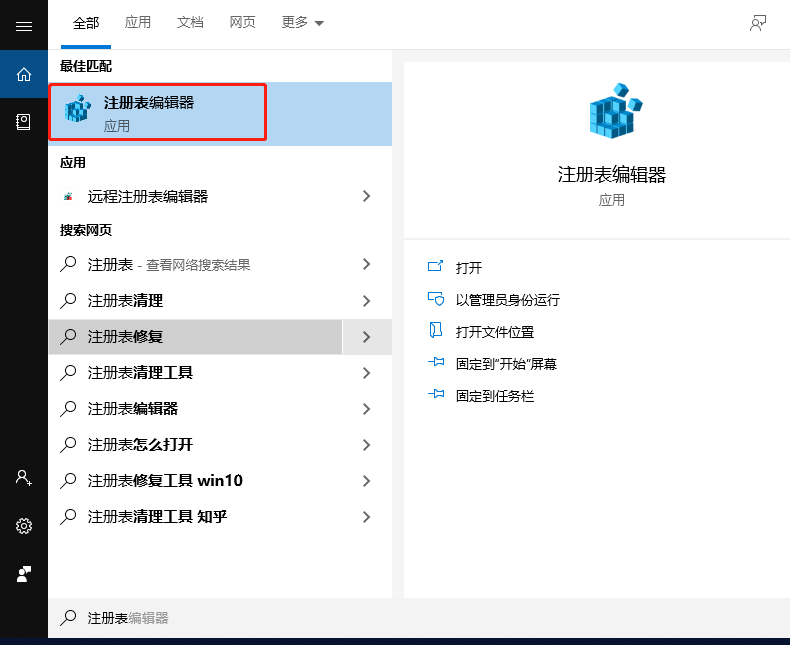The height and width of the screenshot is (645, 790).
Task: Expand chevron for 注册表清理工具 知乎
Action: tap(367, 517)
